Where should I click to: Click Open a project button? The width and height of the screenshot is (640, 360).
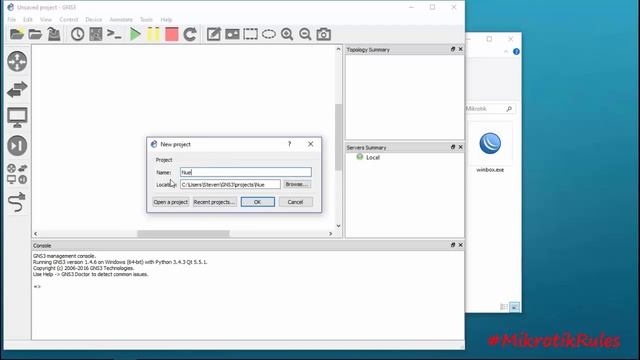tap(171, 202)
